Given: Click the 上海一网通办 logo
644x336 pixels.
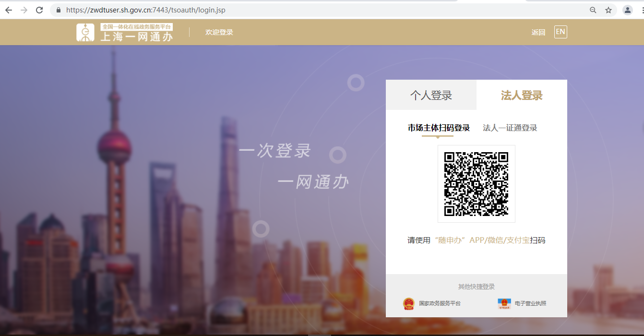Looking at the screenshot, I should pos(125,32).
